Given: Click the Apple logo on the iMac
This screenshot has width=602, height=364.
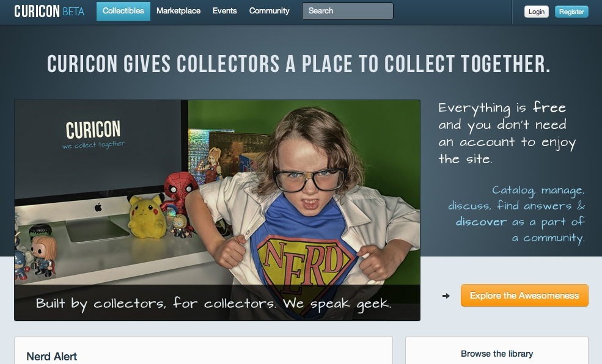Looking at the screenshot, I should [98, 208].
